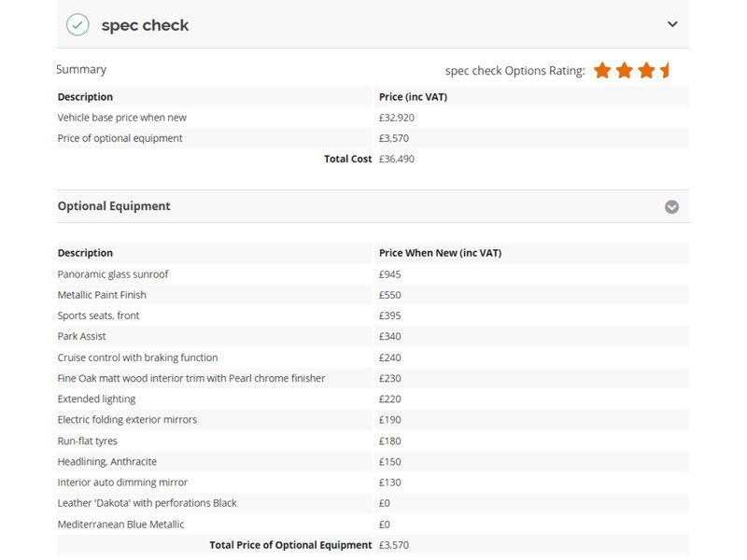Collapse the Optional Equipment circle arrow
This screenshot has width=747, height=560.
coord(671,207)
